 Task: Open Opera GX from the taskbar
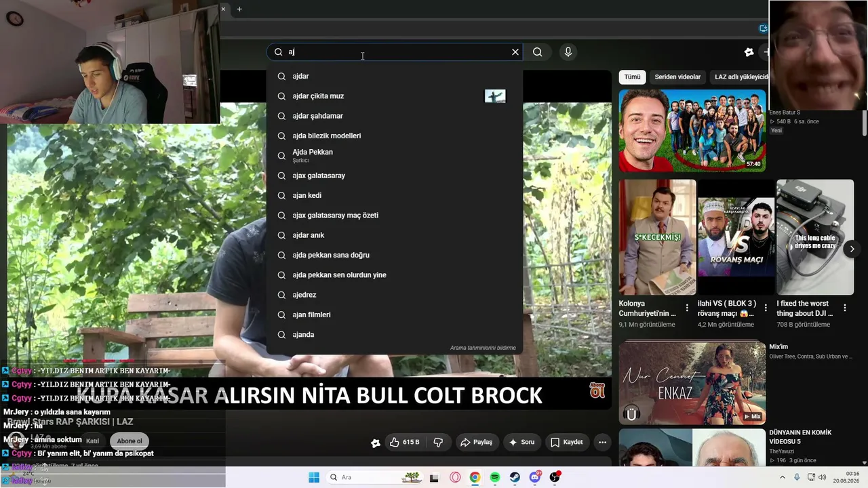coord(455,477)
